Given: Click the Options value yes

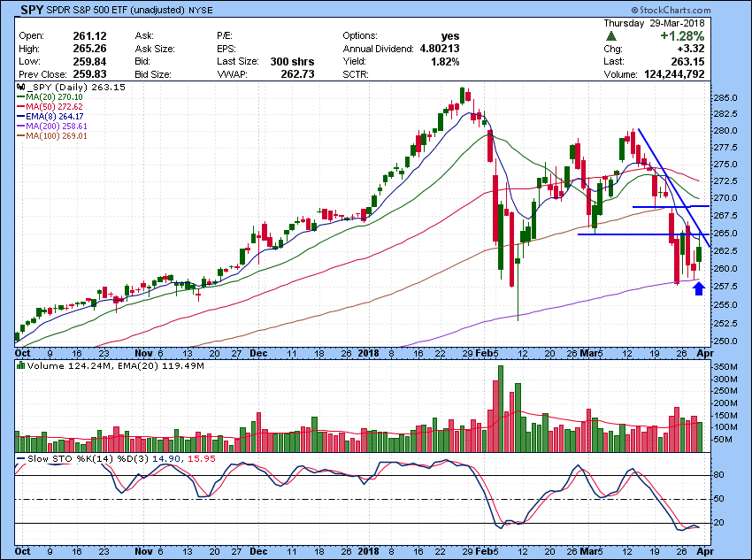Looking at the screenshot, I should click(x=450, y=36).
